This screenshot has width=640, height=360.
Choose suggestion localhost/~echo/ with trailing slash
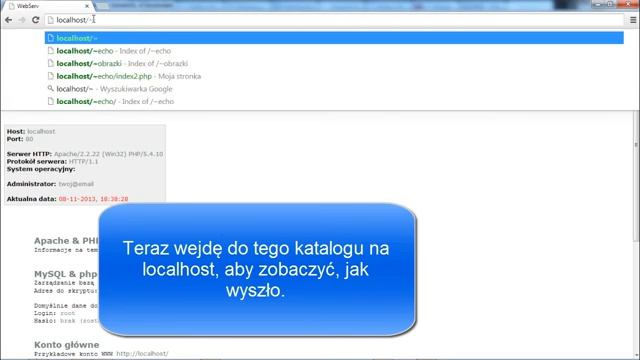pos(334,102)
